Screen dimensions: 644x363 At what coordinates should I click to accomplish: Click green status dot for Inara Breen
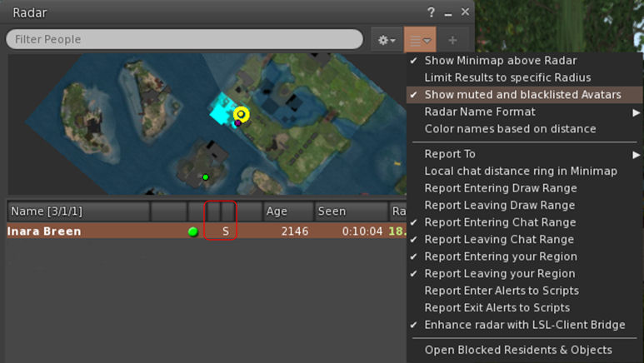pos(193,231)
